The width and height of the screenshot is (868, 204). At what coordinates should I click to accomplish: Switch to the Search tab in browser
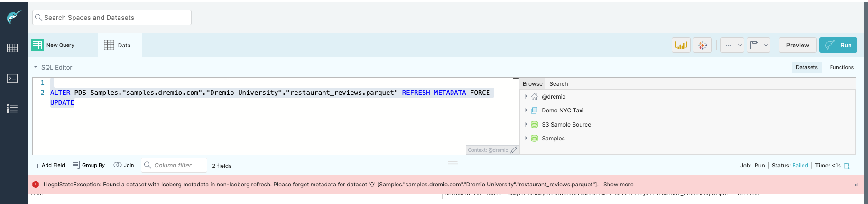(558, 83)
